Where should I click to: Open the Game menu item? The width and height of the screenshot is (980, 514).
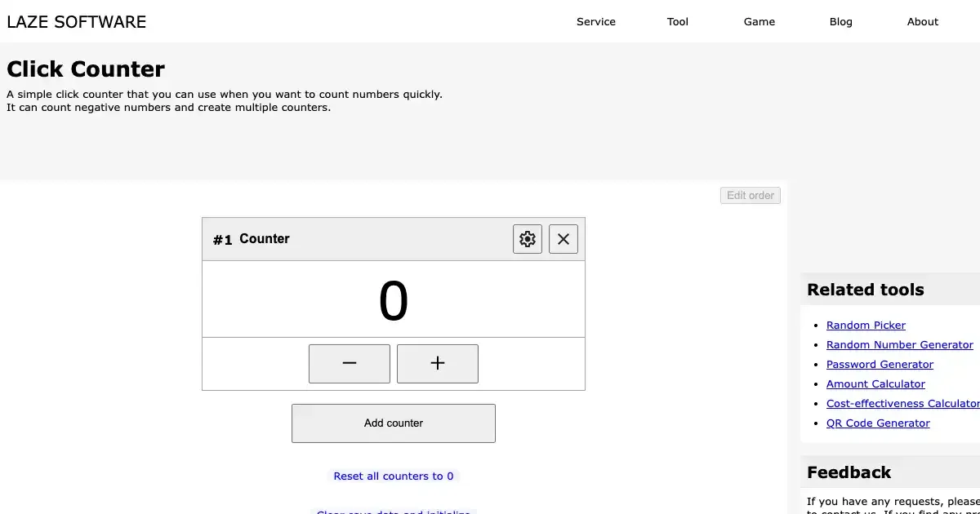click(759, 22)
